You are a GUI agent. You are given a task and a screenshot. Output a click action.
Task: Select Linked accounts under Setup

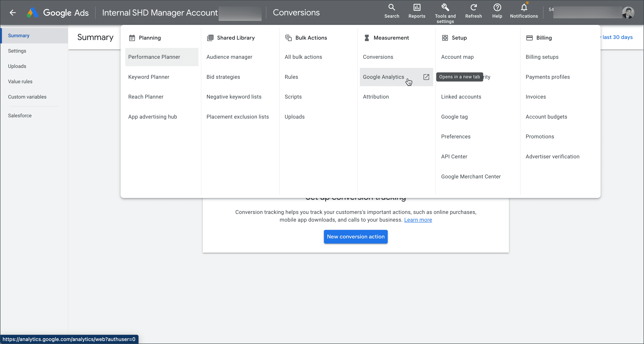tap(461, 97)
